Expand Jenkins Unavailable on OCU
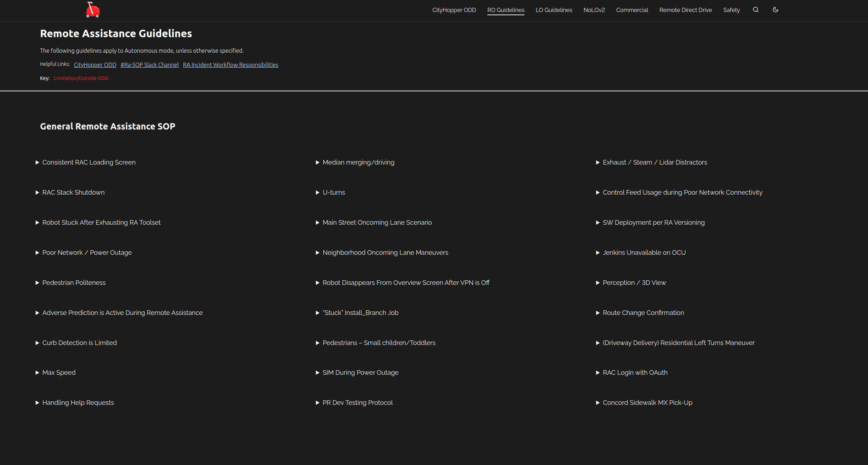868x465 pixels. (x=644, y=253)
